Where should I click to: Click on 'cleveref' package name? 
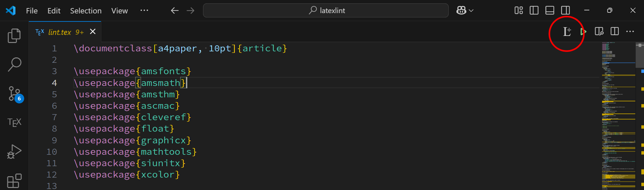(163, 117)
